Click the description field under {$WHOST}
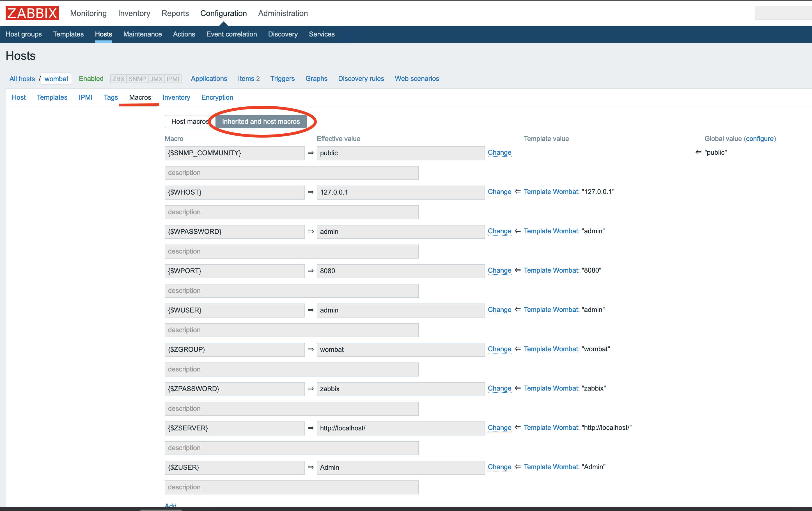The width and height of the screenshot is (812, 511). pos(292,212)
